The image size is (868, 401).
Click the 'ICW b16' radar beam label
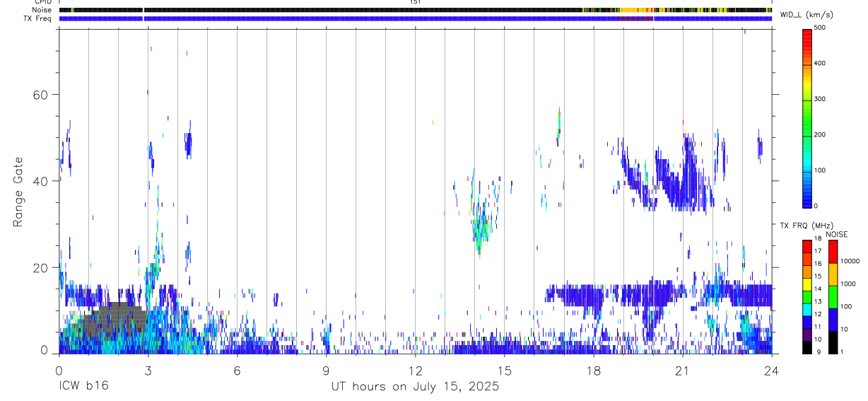pyautogui.click(x=83, y=387)
